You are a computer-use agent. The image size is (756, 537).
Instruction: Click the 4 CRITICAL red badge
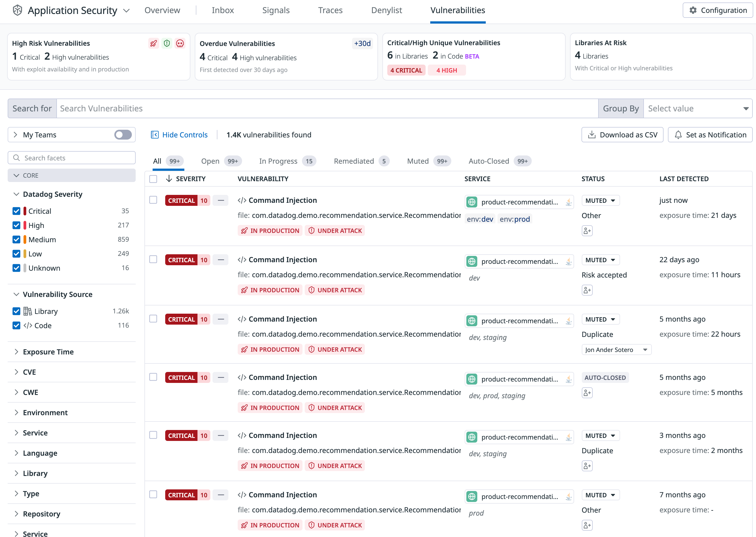(x=406, y=70)
